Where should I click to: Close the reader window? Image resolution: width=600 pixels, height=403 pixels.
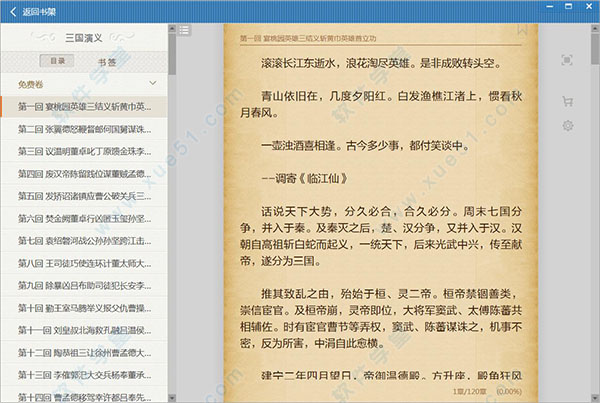click(589, 6)
